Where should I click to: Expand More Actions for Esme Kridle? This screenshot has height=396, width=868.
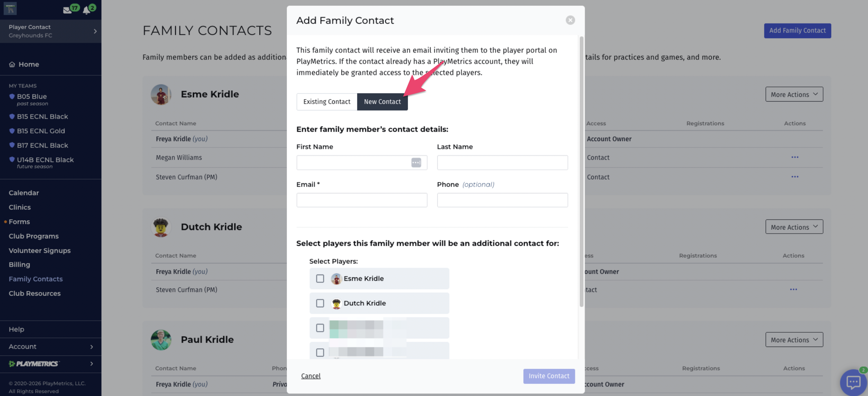coord(794,94)
